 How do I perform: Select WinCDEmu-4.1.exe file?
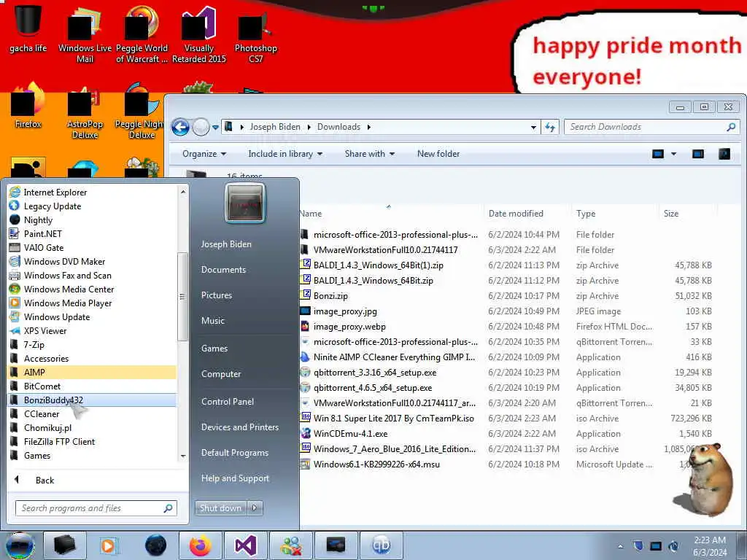(350, 434)
